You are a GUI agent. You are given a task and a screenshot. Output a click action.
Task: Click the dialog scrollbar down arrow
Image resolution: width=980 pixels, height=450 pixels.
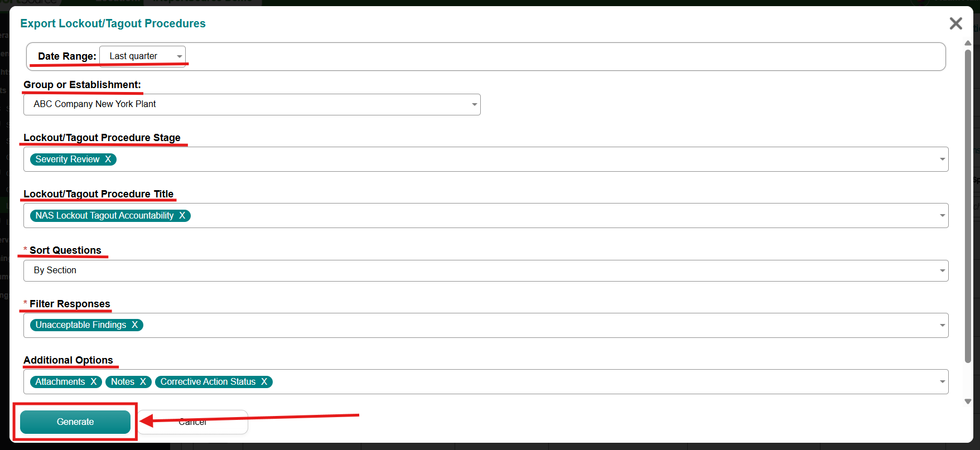(x=968, y=401)
